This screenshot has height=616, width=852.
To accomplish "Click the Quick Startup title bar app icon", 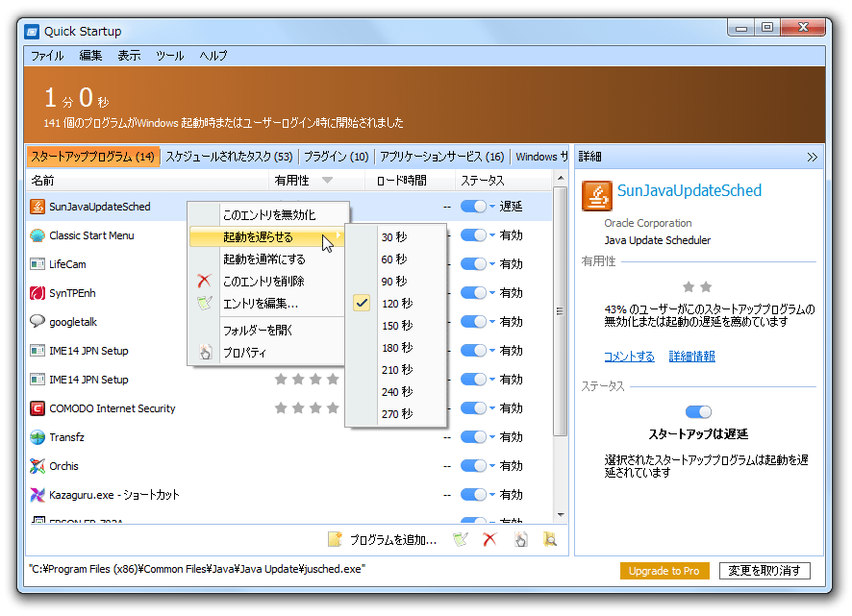I will (x=32, y=32).
